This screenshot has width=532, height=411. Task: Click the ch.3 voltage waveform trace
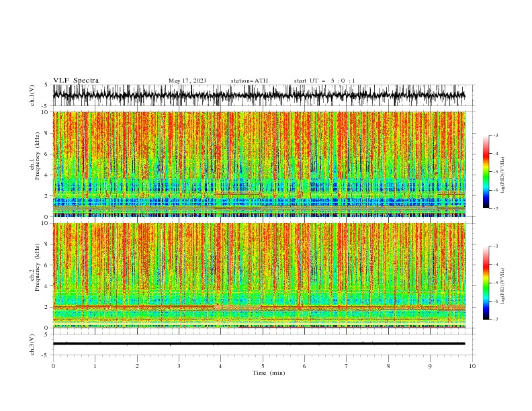point(259,344)
